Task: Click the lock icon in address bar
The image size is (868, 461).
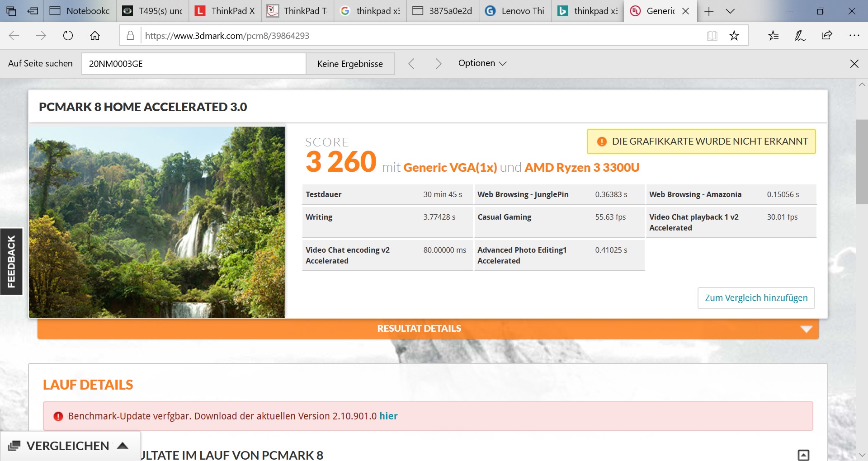Action: (130, 36)
